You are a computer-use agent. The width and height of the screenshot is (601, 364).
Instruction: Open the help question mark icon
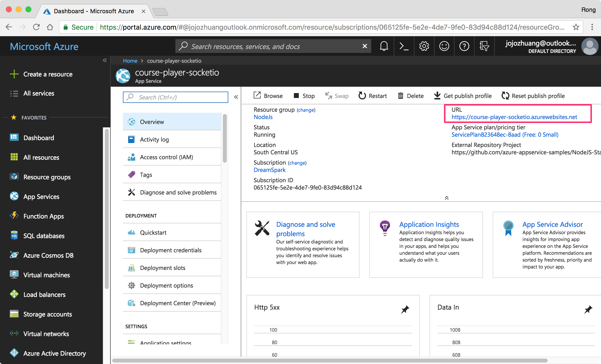click(464, 46)
